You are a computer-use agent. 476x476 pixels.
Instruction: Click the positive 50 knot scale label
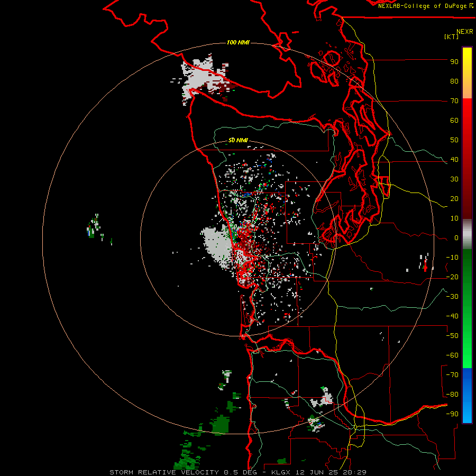(x=454, y=140)
